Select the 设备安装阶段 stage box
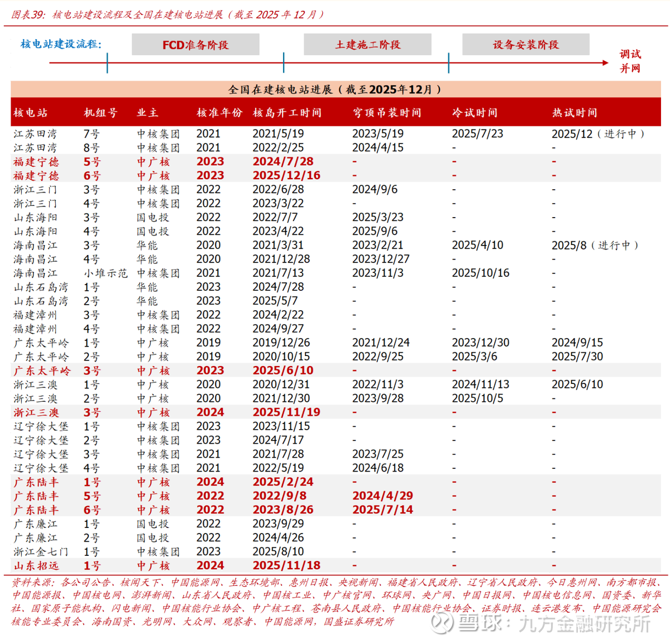The width and height of the screenshot is (670, 644). (525, 45)
